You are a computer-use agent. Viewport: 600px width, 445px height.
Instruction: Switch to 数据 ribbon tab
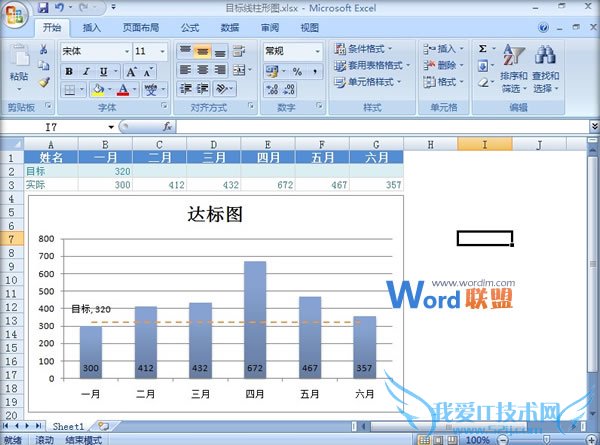[x=230, y=28]
